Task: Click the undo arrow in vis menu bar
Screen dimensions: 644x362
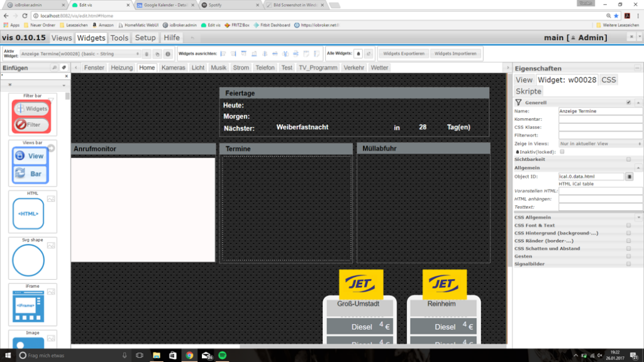Action: (192, 38)
